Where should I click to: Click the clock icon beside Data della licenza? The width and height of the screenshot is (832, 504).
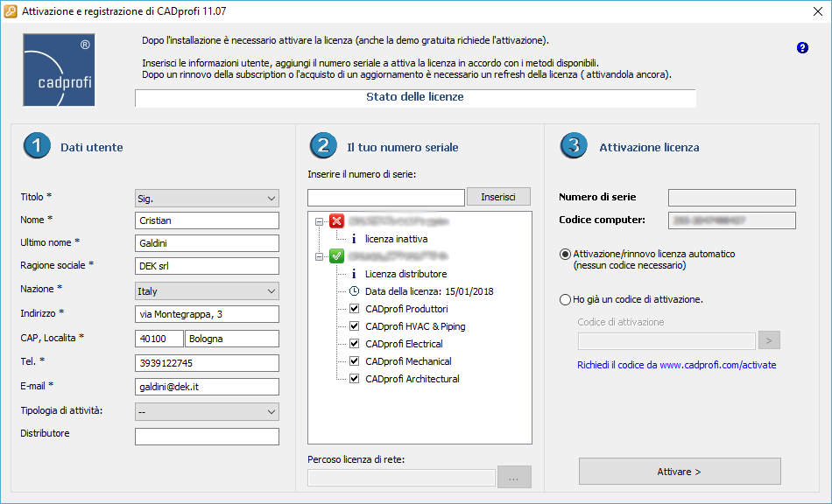[x=355, y=291]
